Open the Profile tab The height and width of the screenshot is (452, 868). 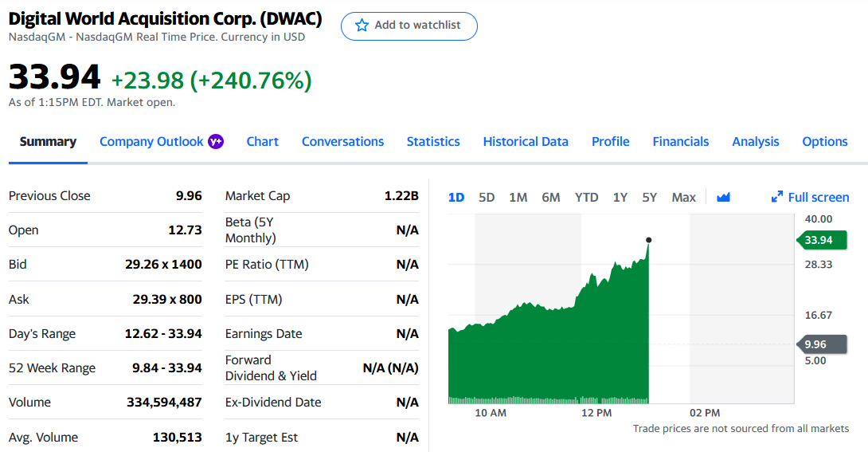(x=611, y=142)
